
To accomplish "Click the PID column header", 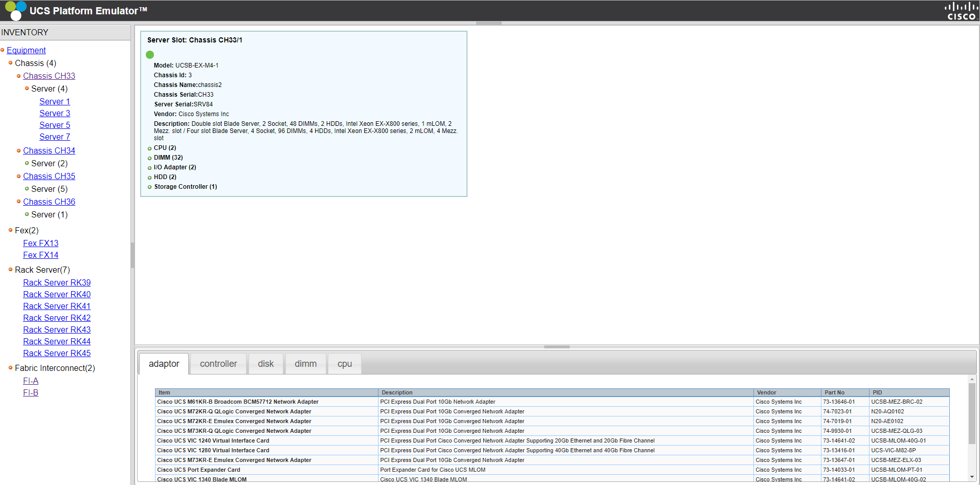I will point(909,392).
